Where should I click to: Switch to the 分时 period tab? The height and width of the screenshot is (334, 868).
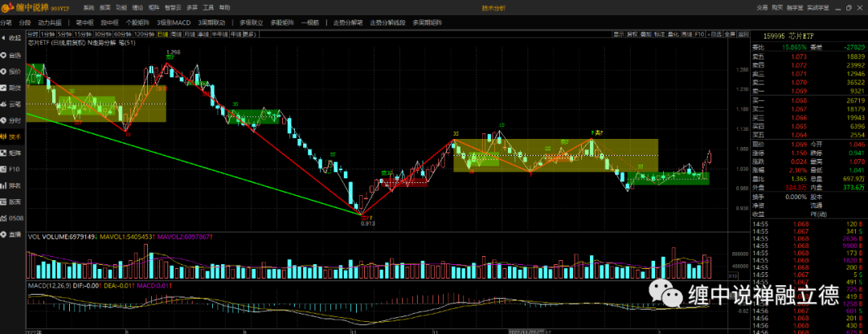click(34, 35)
